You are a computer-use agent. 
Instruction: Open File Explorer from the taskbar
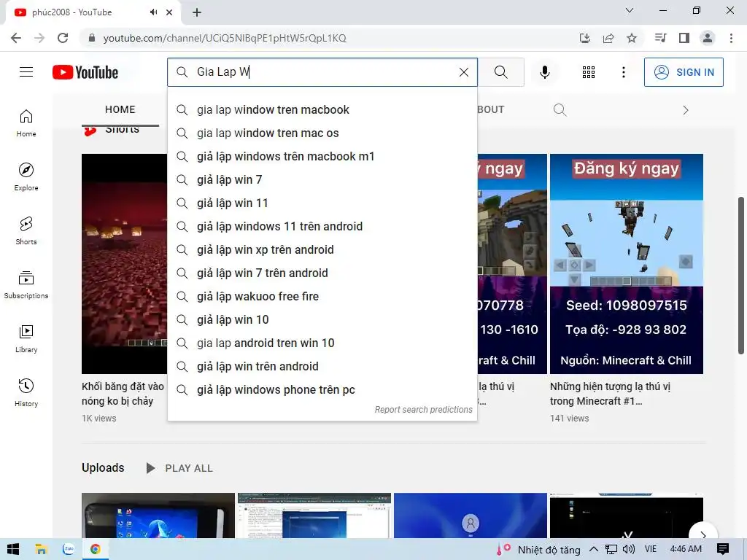41,549
